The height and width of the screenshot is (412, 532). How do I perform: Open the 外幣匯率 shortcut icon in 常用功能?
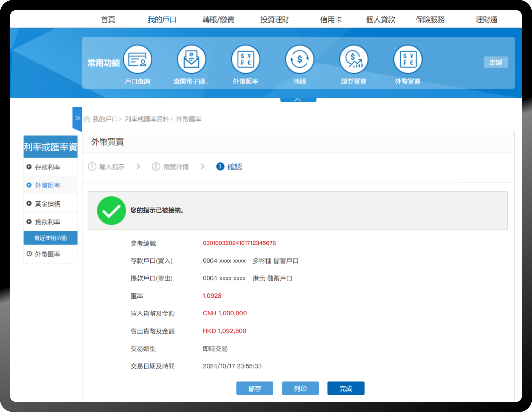[x=246, y=59]
